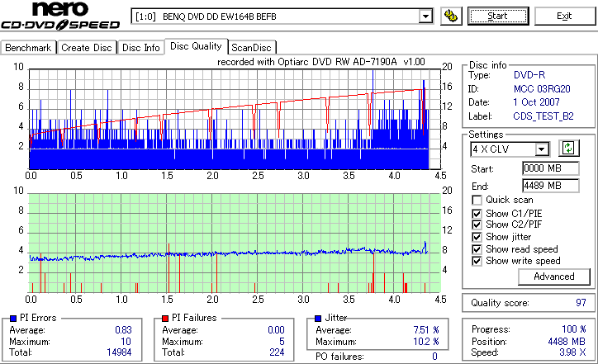Uncheck Show C2/PIF
The height and width of the screenshot is (364, 598).
pos(477,225)
